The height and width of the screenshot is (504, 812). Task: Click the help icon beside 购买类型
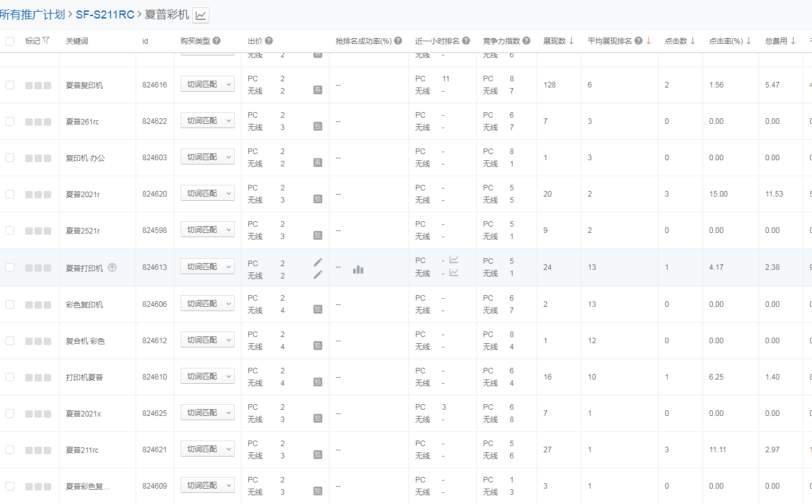tap(216, 41)
